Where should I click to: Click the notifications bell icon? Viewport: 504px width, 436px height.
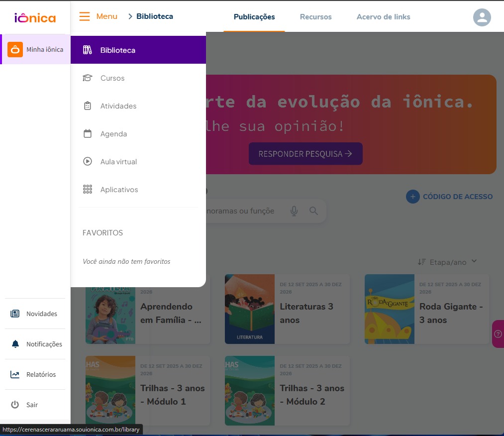click(x=16, y=343)
